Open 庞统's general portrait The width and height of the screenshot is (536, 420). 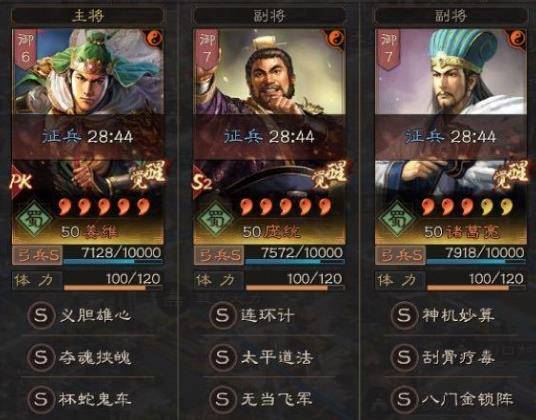coord(269,72)
